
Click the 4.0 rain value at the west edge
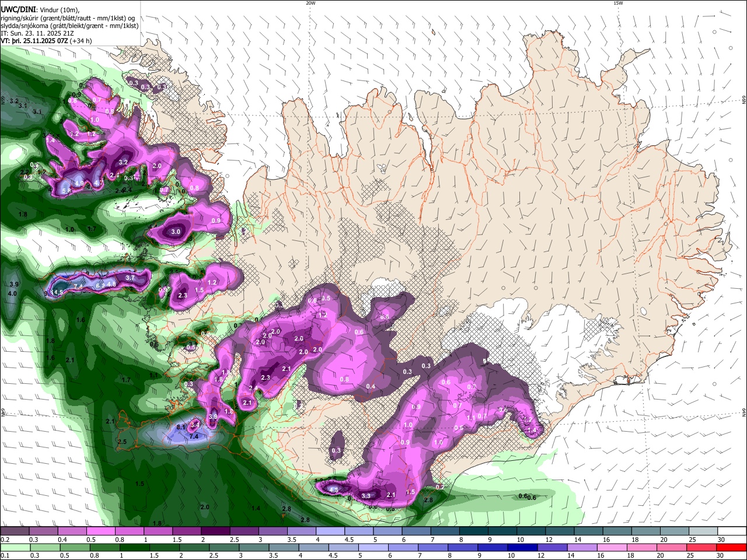pos(12,293)
